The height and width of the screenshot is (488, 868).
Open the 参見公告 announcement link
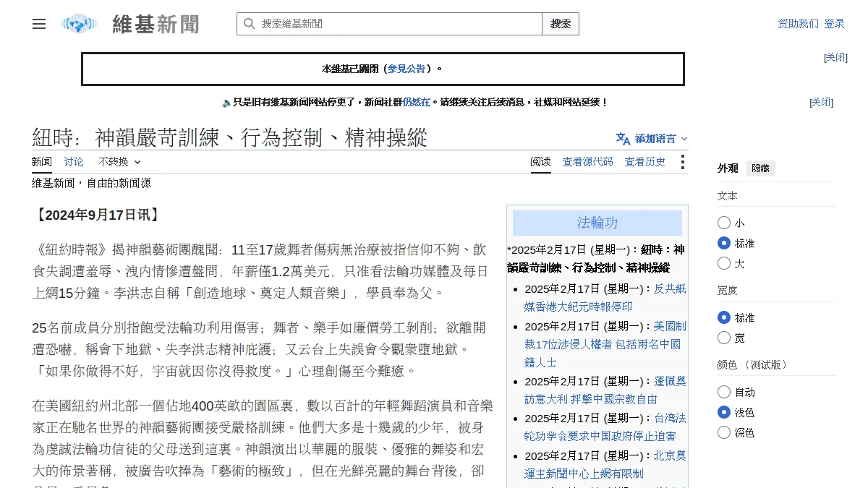(407, 69)
